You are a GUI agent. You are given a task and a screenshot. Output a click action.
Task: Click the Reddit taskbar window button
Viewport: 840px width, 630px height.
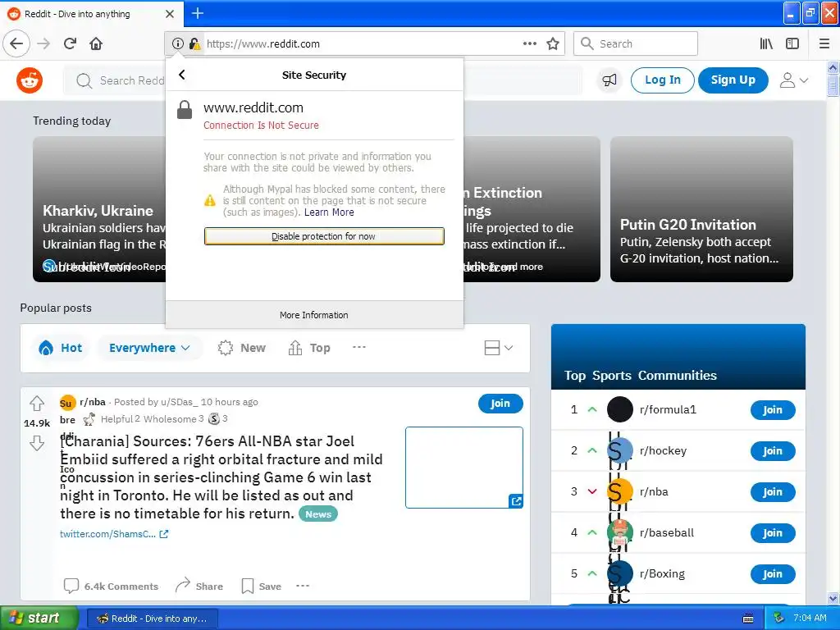tap(152, 619)
